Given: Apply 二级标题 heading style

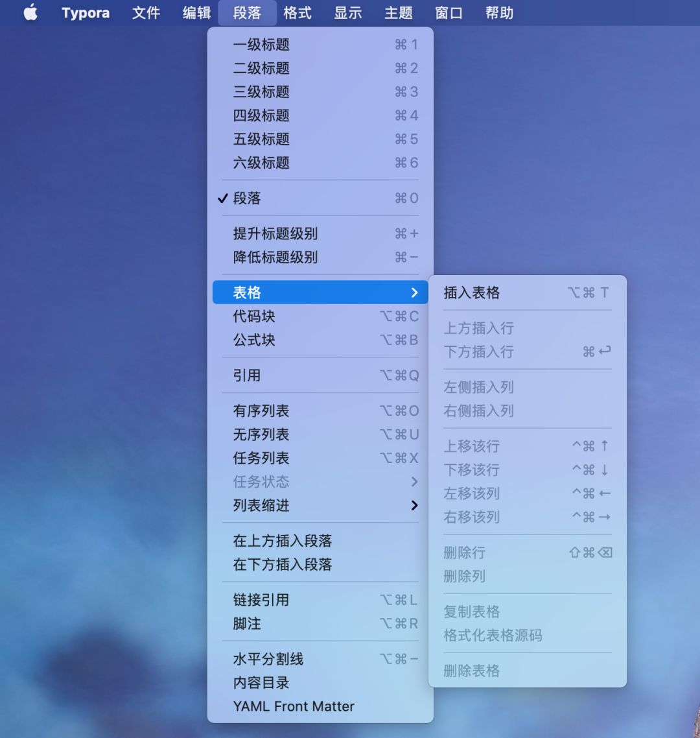Looking at the screenshot, I should click(320, 68).
